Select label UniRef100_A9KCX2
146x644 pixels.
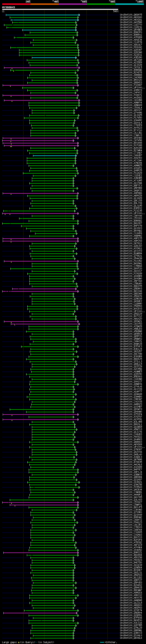click(131, 595)
